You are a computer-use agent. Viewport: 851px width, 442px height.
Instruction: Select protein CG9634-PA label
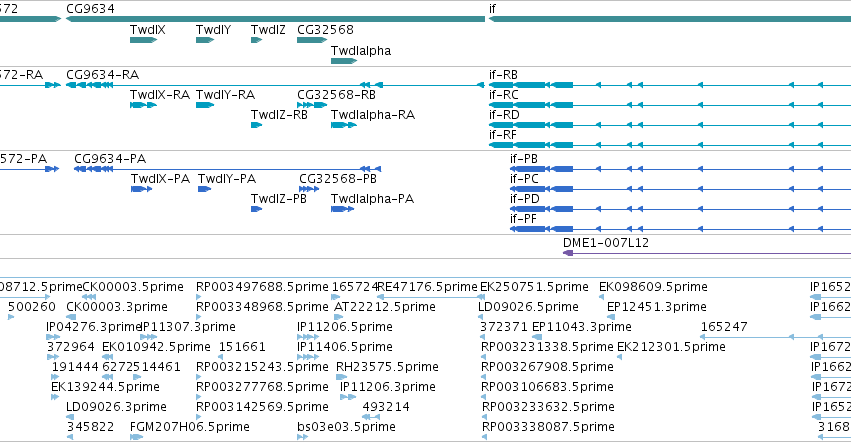tap(110, 159)
